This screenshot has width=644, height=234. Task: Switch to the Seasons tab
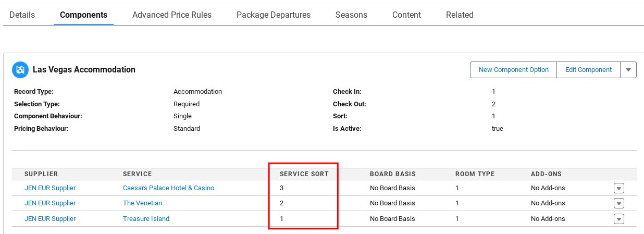[351, 15]
